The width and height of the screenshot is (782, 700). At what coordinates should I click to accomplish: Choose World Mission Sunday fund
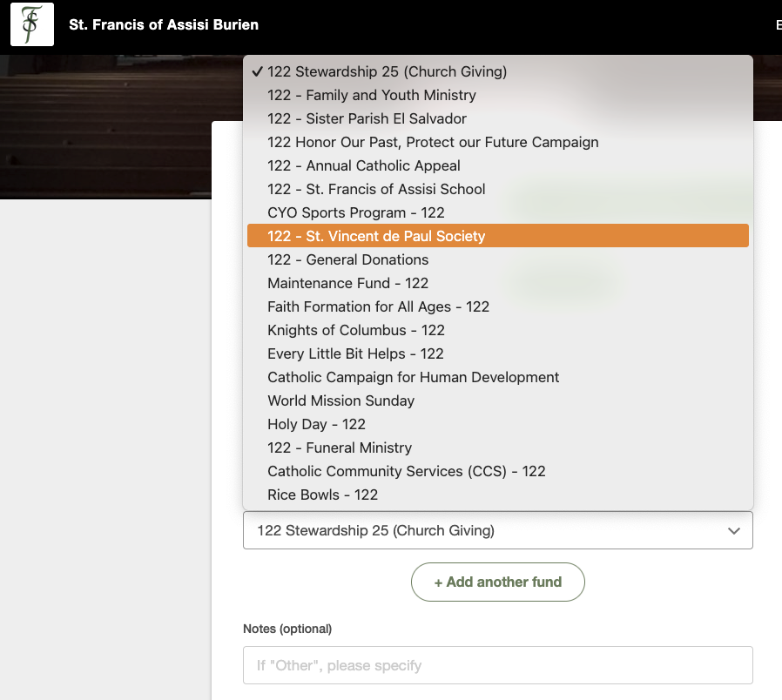point(498,400)
